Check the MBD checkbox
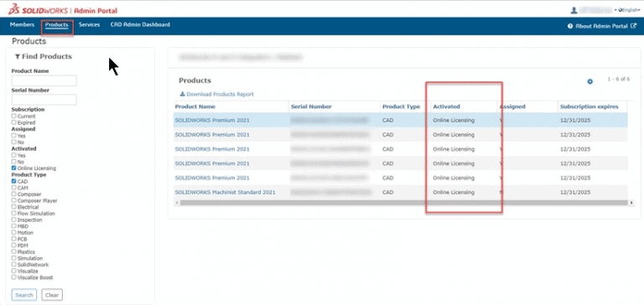This screenshot has height=305, width=644. pyautogui.click(x=14, y=226)
